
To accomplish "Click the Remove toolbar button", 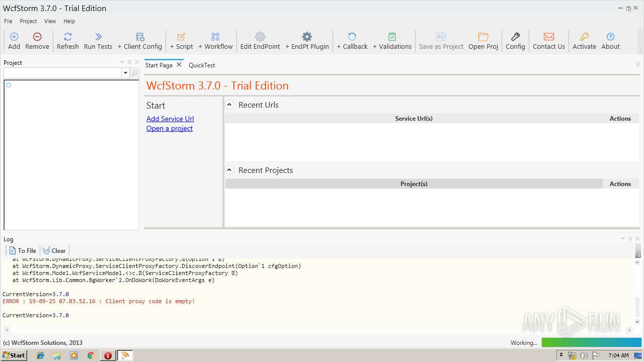I will click(37, 41).
